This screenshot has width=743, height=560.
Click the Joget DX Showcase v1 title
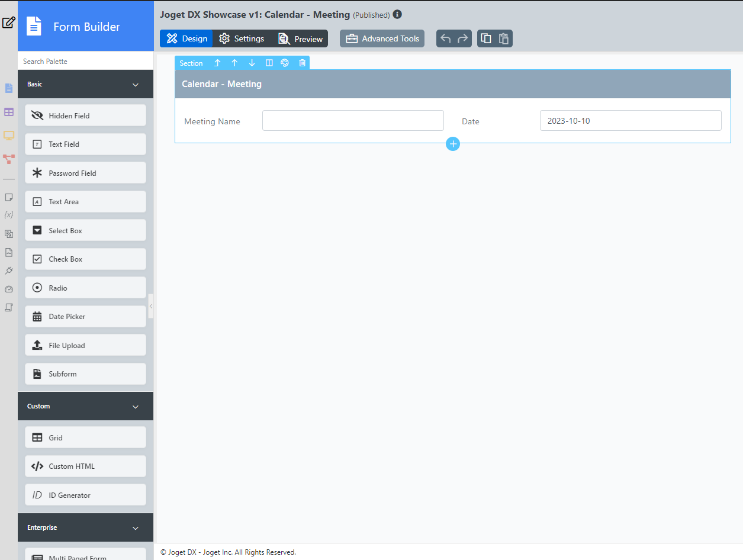pos(255,14)
